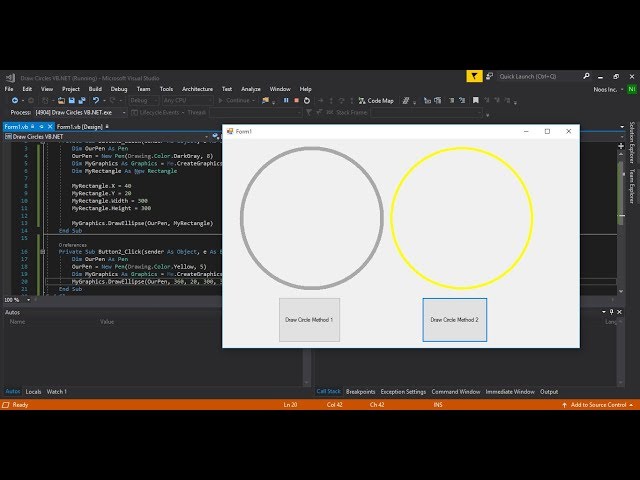Click the performance tools icon after Continue
Screen dimensions: 640x480
click(266, 100)
